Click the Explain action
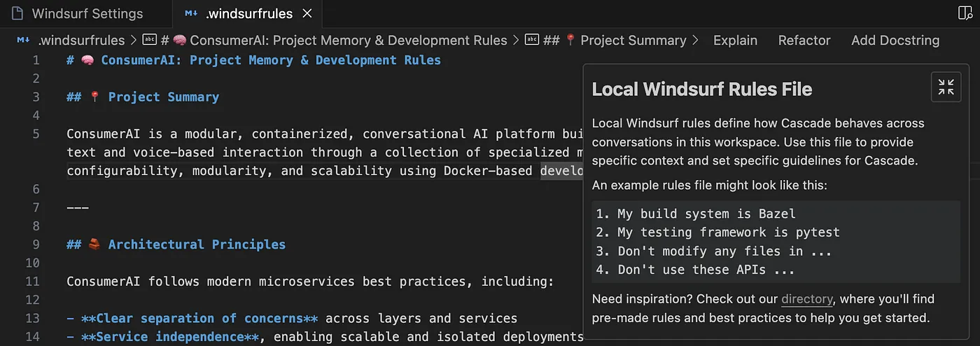Image resolution: width=980 pixels, height=346 pixels. 735,41
